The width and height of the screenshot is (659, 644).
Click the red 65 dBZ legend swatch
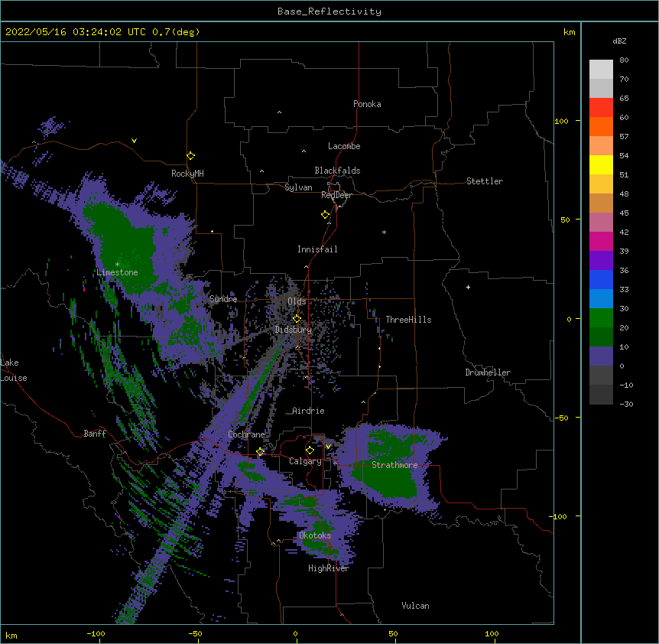[x=601, y=108]
